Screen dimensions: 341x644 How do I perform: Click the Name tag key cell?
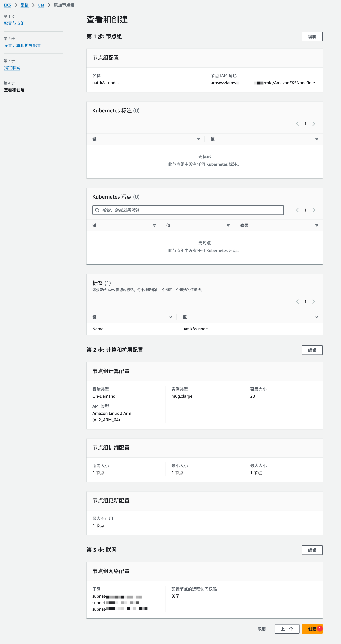[98, 329]
